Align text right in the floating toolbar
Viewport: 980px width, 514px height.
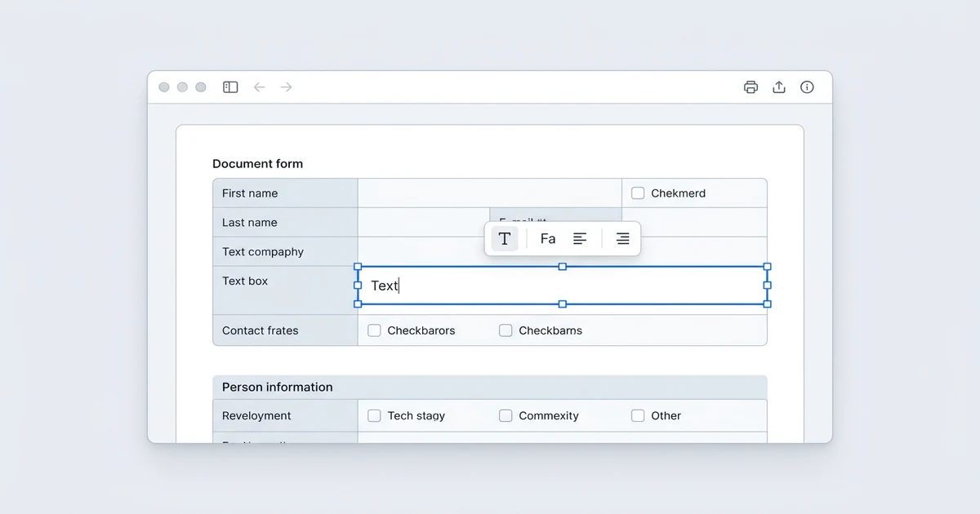pos(622,238)
